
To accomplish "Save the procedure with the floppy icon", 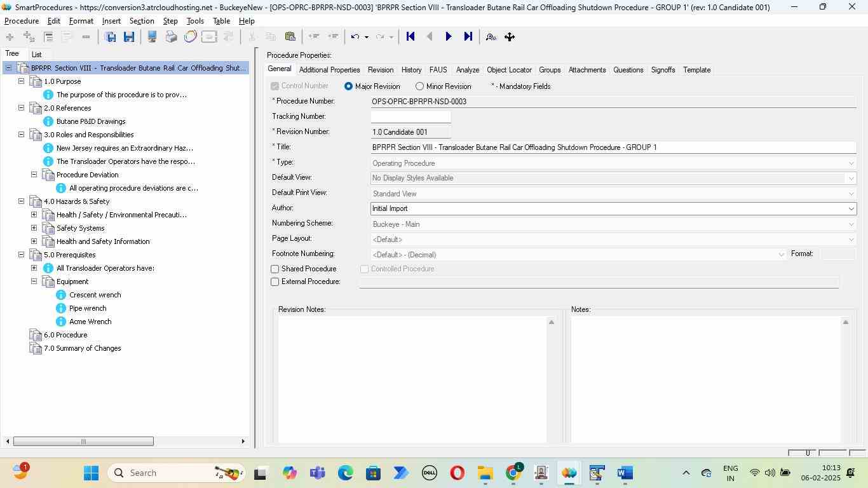I will 129,37.
